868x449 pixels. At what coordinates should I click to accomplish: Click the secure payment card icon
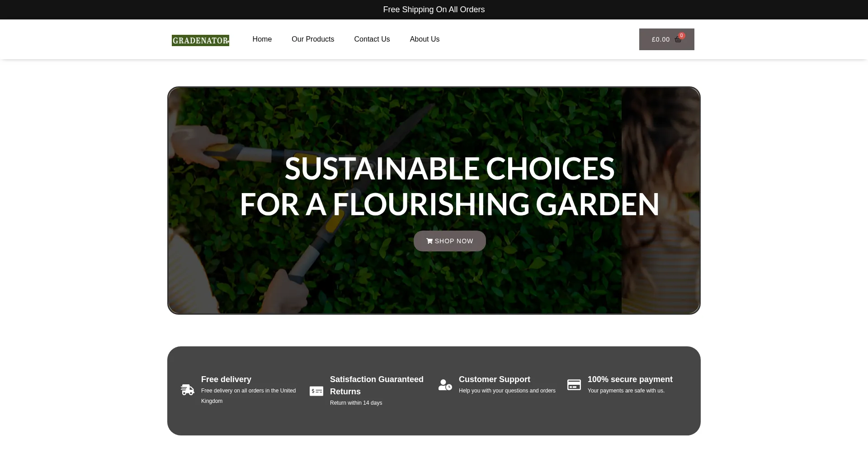point(574,385)
